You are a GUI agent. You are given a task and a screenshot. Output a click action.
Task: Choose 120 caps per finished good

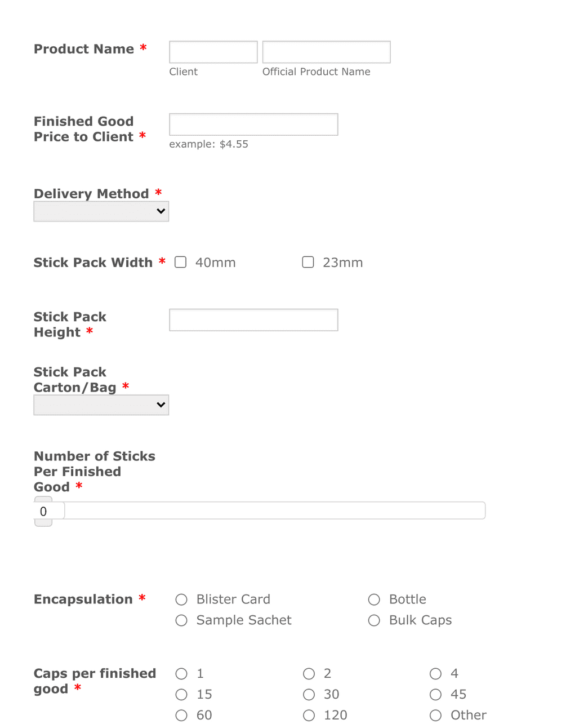[x=309, y=714]
